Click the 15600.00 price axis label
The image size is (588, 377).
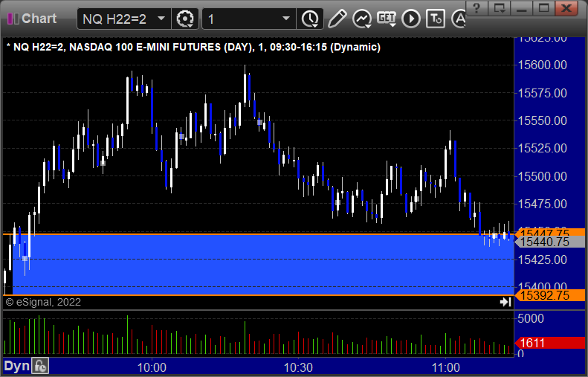(542, 65)
